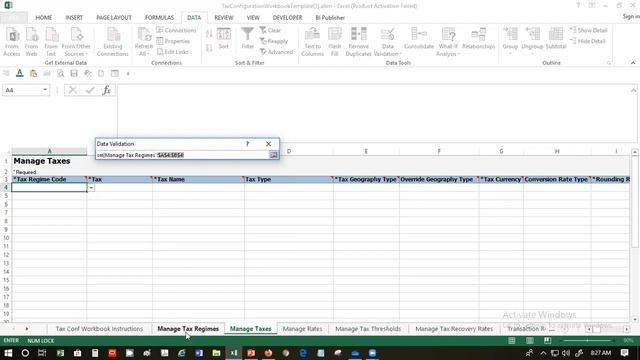Screen dimensions: 640x360
Task: Switch to Page Layout view in status bar
Action: [x=530, y=340]
